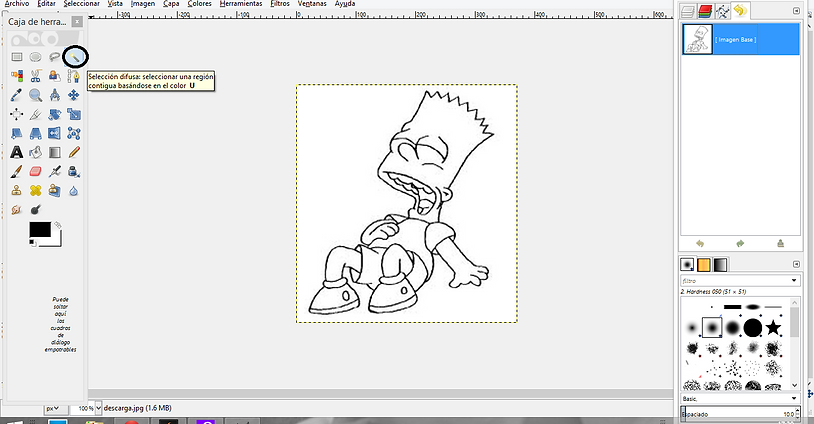The image size is (814, 424).
Task: Select the Zoom magnifier tool
Action: [35, 95]
